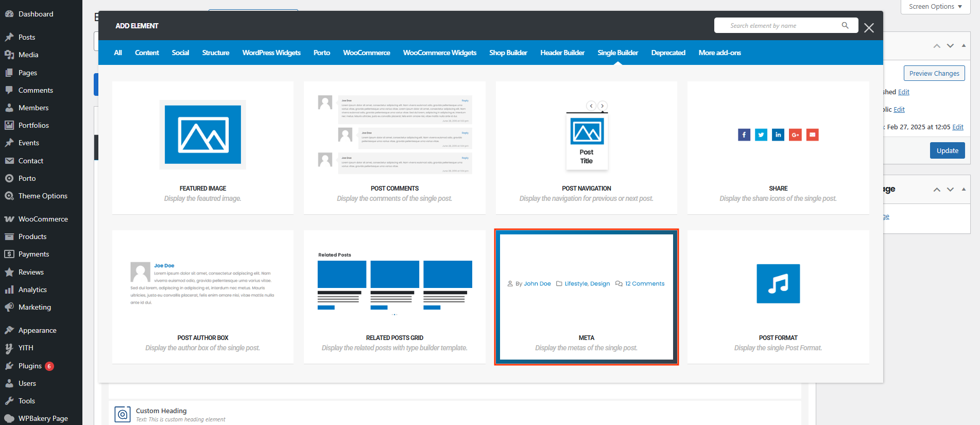
Task: Open the WooCommerce tab
Action: 367,53
